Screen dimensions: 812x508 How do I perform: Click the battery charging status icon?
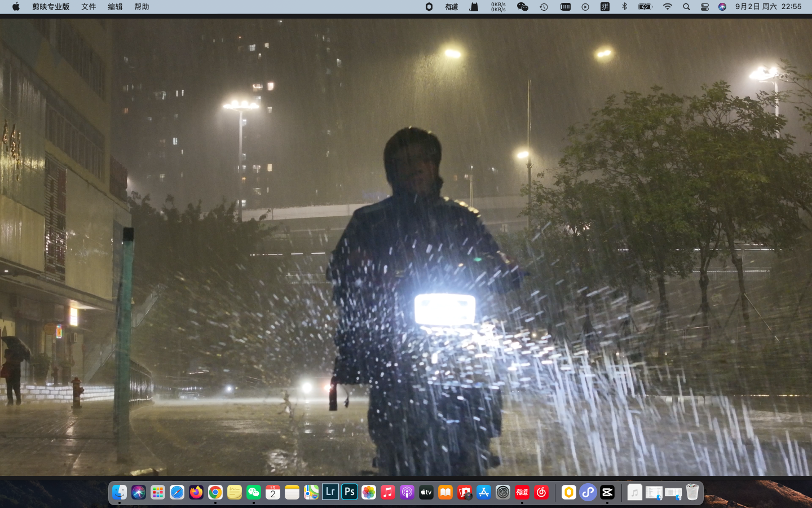tap(645, 7)
